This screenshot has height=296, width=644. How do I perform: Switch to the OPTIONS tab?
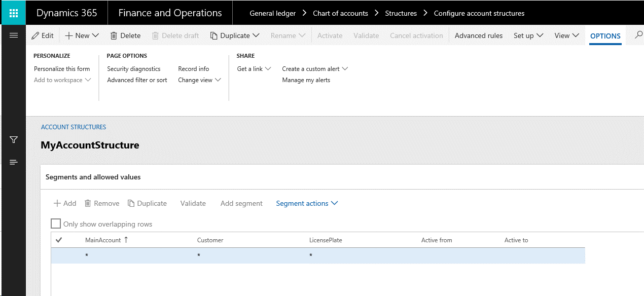click(x=605, y=36)
